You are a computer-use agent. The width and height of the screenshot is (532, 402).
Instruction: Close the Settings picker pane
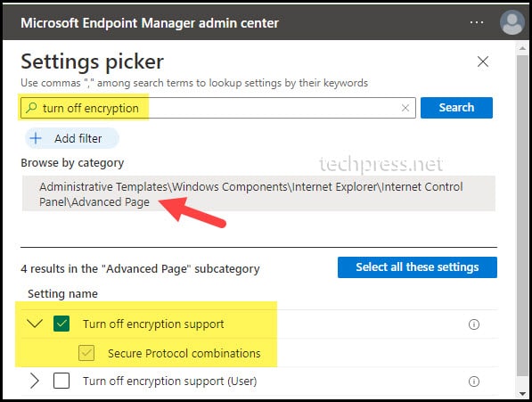(483, 62)
